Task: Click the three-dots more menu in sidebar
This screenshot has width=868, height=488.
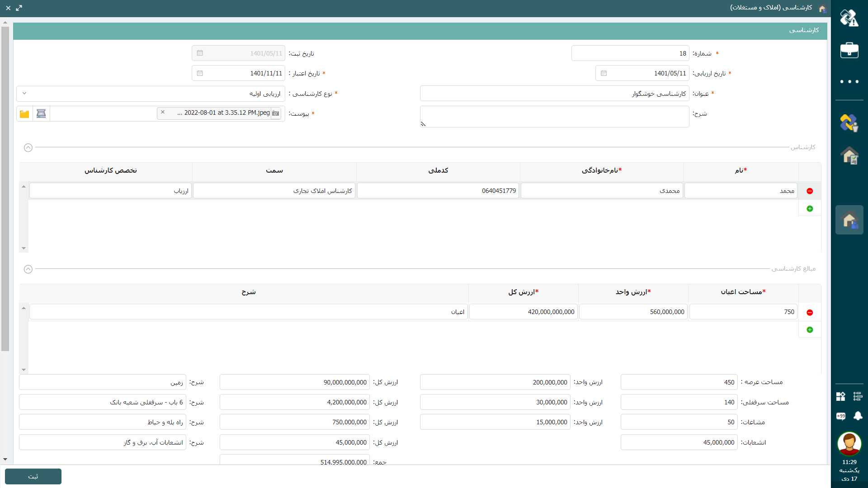Action: pyautogui.click(x=849, y=82)
